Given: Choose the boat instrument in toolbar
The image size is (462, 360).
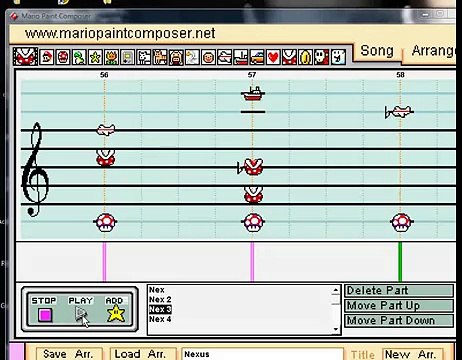Looking at the screenshot, I should 241,57.
